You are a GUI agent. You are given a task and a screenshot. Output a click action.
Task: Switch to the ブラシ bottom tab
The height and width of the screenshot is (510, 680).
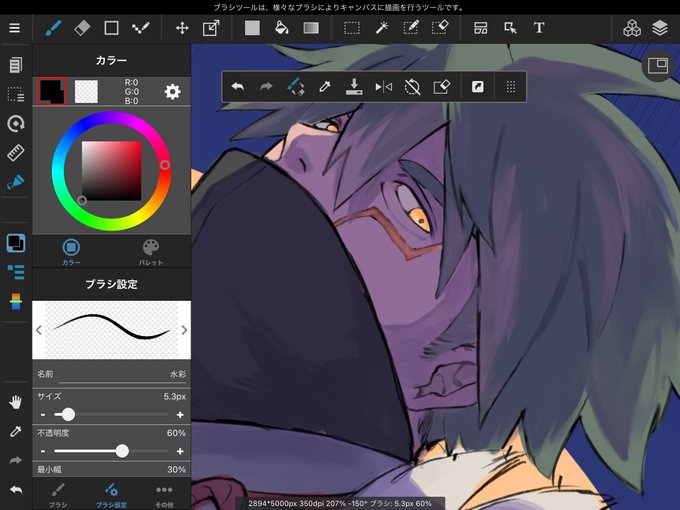pyautogui.click(x=58, y=495)
